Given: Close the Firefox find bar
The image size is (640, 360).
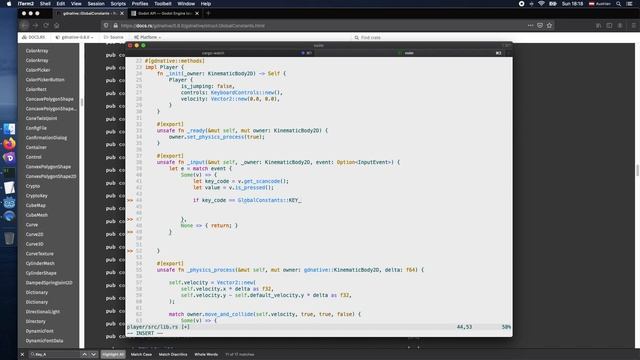Looking at the screenshot, I should point(22,354).
